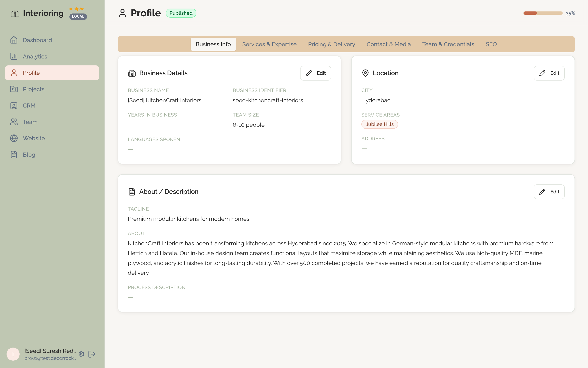Viewport: 588px width, 368px height.
Task: Select the Profile sidebar item
Action: [x=52, y=73]
